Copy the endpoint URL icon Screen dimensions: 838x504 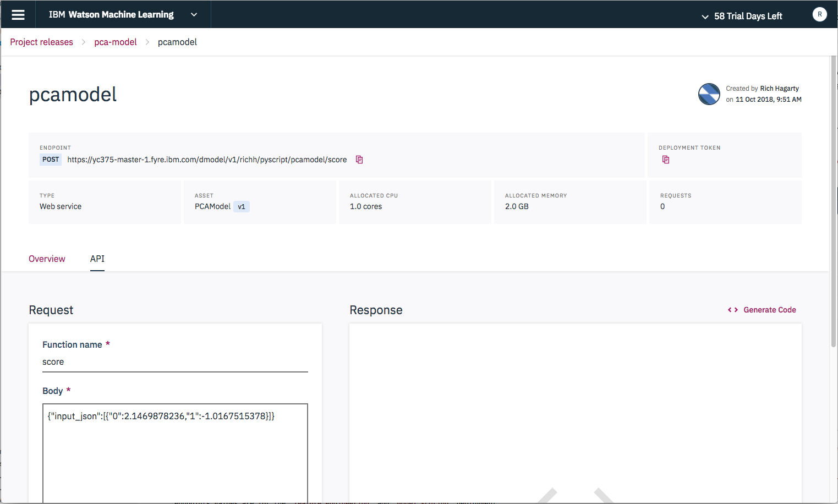359,160
